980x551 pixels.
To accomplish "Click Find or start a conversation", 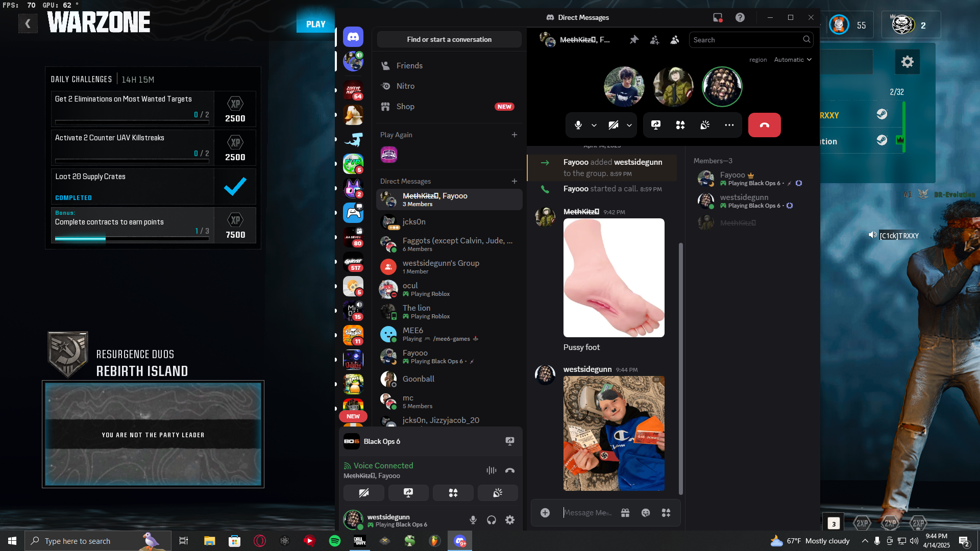I will (449, 39).
